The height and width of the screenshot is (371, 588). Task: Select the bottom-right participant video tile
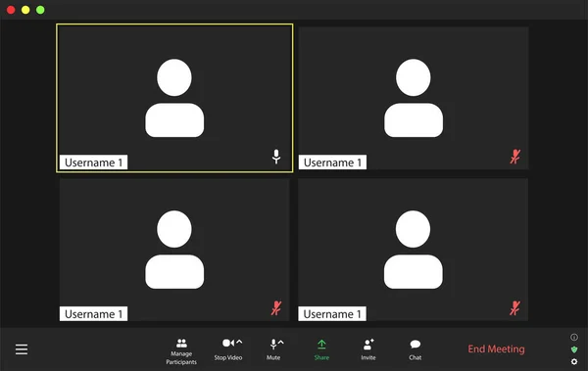coord(413,250)
